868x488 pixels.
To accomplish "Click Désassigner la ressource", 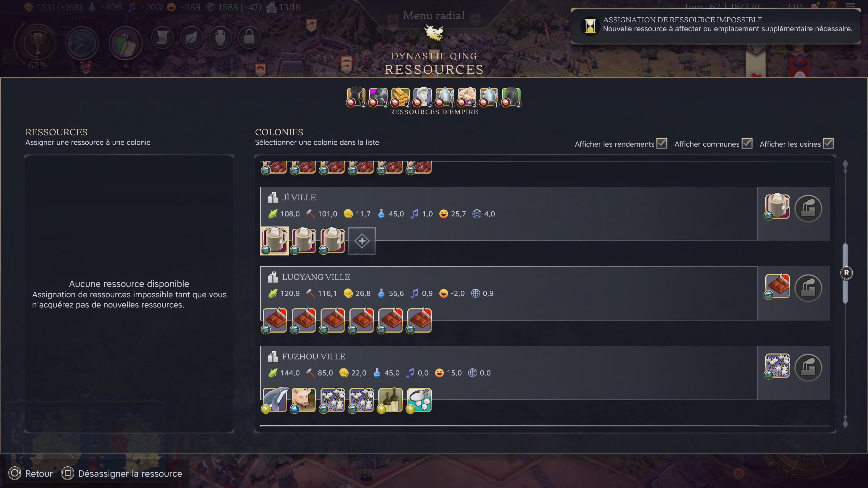I will point(122,473).
